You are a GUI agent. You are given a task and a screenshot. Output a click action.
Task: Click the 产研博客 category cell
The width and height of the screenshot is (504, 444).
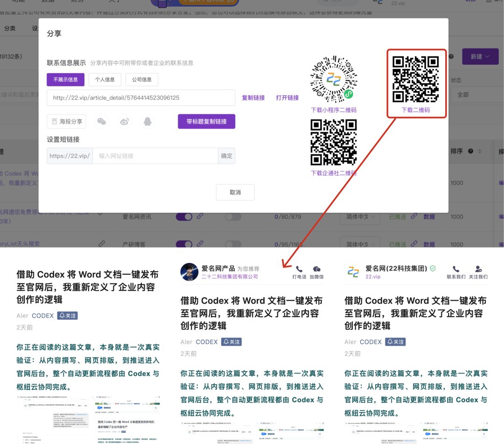134,244
